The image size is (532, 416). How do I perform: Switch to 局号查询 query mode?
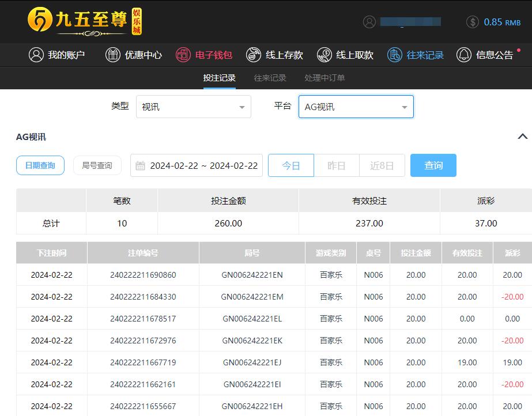(97, 165)
